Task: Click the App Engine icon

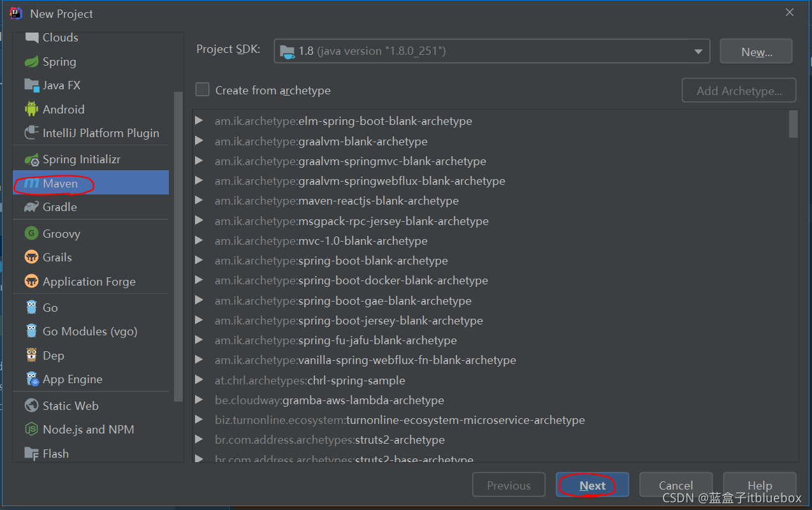Action: (x=31, y=379)
